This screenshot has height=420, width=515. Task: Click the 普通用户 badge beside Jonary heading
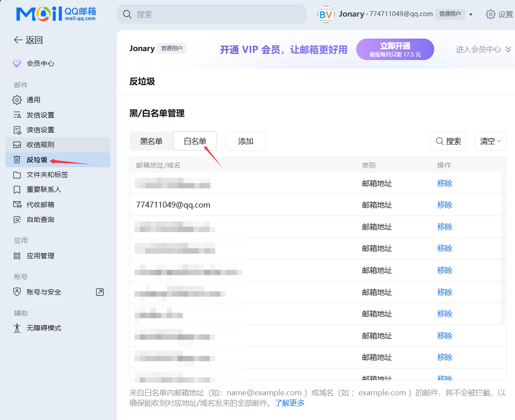tap(172, 48)
